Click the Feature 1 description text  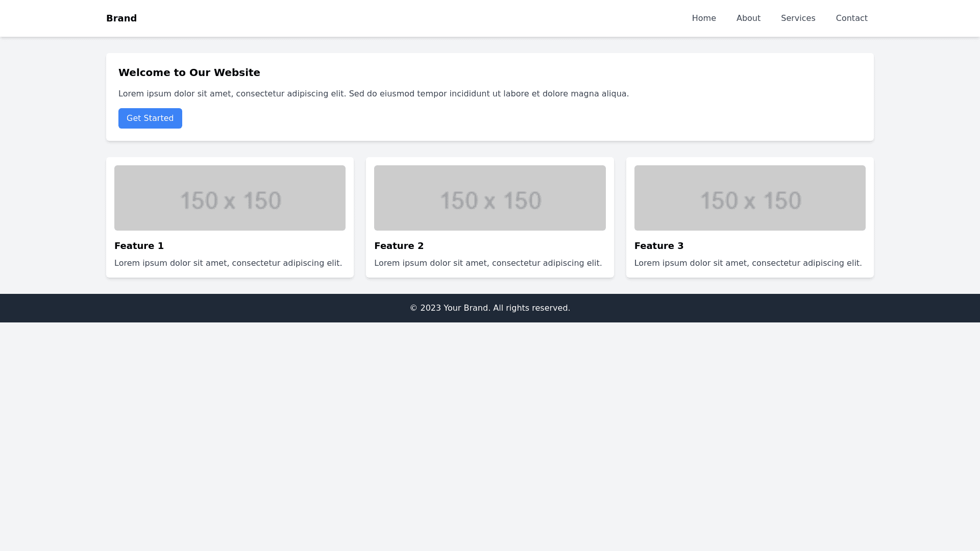pos(228,263)
